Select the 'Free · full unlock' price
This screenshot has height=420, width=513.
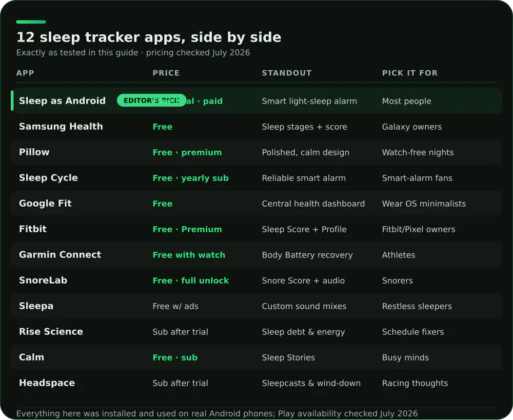[191, 281]
